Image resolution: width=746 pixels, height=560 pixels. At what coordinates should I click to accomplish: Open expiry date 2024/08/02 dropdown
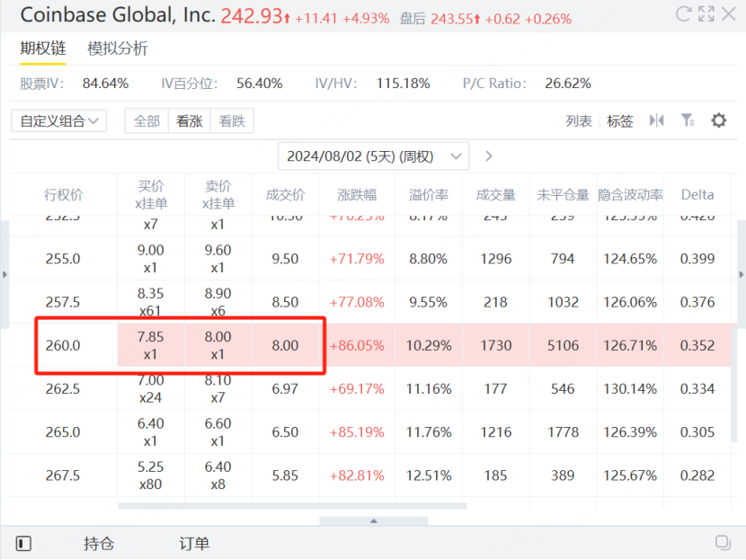374,156
